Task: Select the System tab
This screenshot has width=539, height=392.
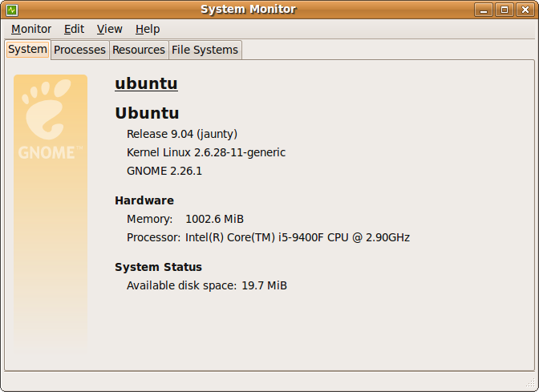Action: 28,49
